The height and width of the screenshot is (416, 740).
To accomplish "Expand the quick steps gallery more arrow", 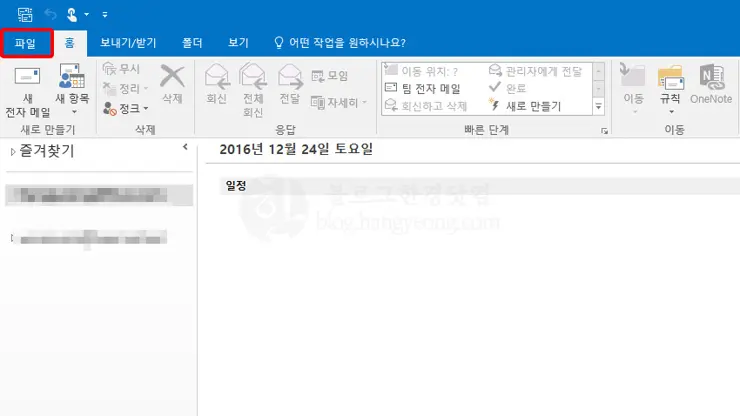I will pos(598,106).
